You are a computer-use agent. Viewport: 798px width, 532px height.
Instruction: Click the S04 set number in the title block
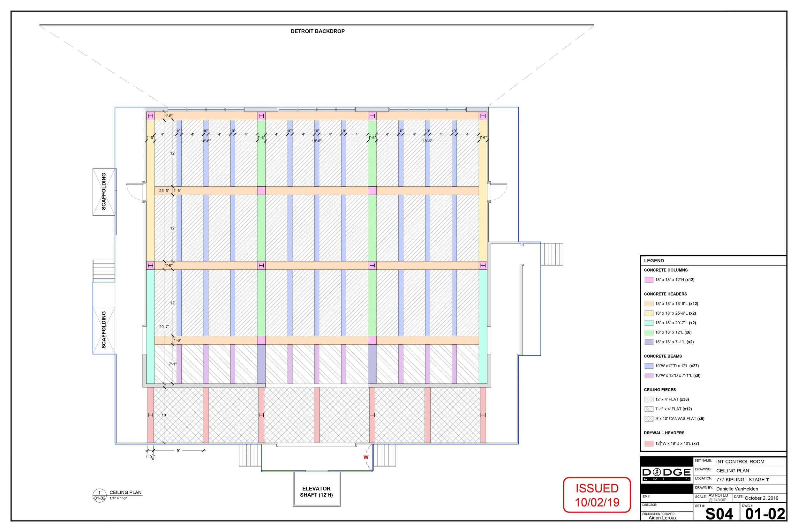[x=719, y=514]
